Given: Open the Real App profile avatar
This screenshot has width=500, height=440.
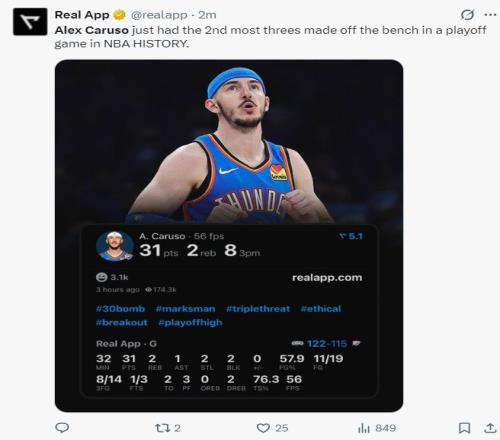Looking at the screenshot, I should [30, 22].
